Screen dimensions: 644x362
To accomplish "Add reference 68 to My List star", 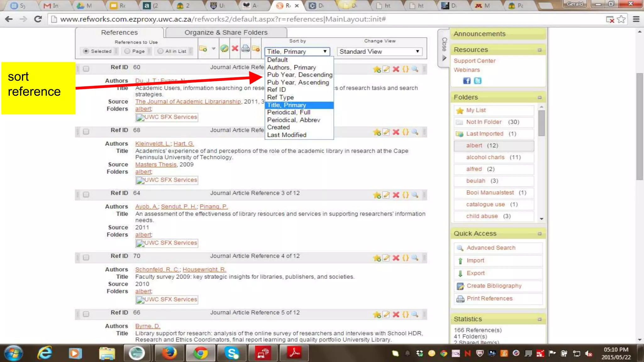I will tap(377, 132).
